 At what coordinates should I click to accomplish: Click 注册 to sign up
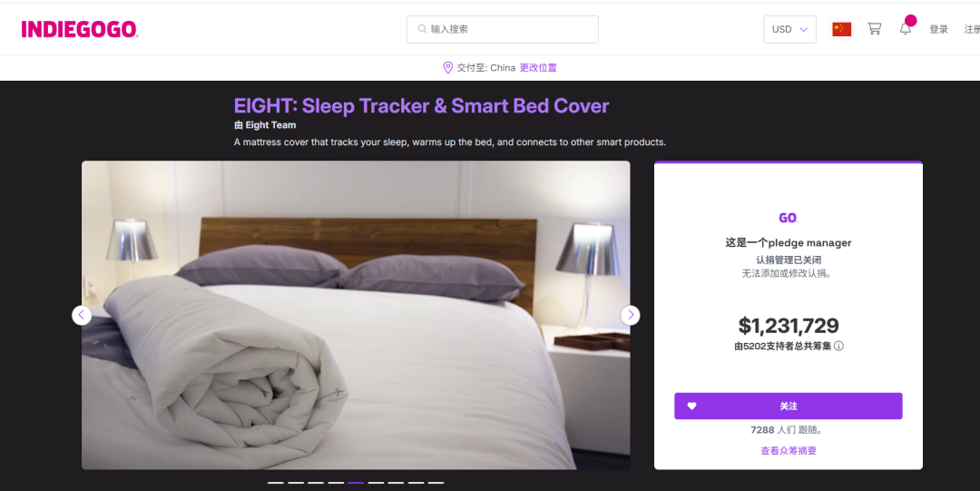click(x=972, y=29)
